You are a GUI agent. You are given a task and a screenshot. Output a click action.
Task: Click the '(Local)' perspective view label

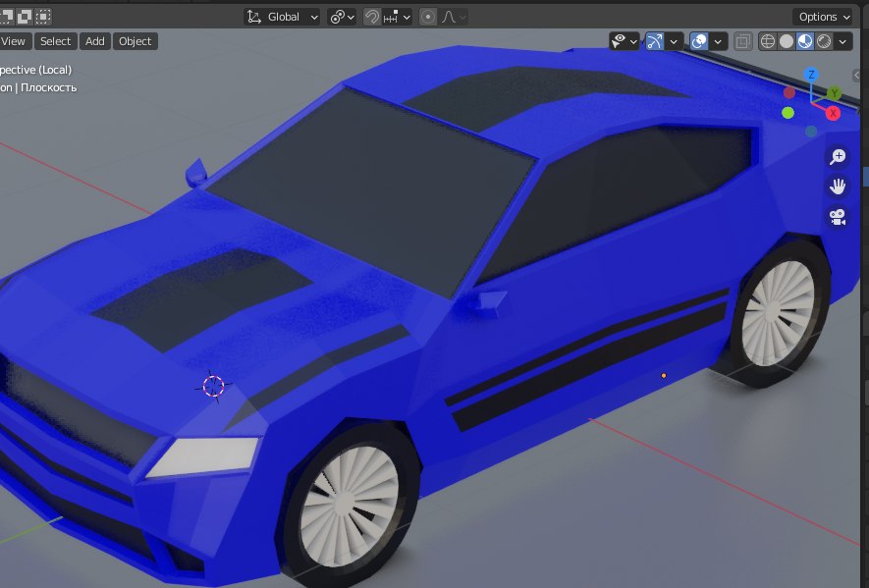[55, 70]
